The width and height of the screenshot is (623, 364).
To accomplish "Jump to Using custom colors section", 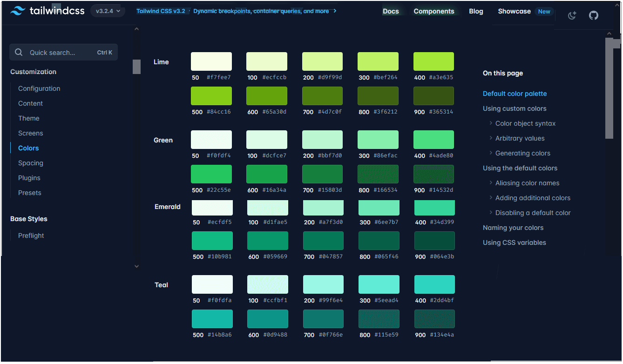I will coord(515,108).
